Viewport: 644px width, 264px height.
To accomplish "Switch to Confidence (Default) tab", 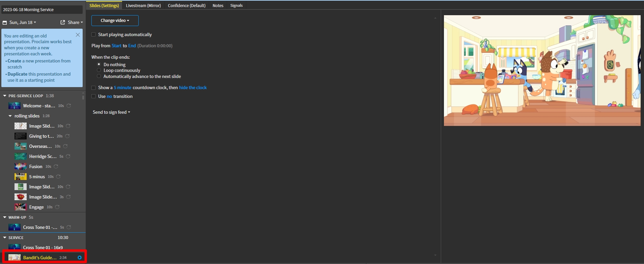I will [x=187, y=5].
